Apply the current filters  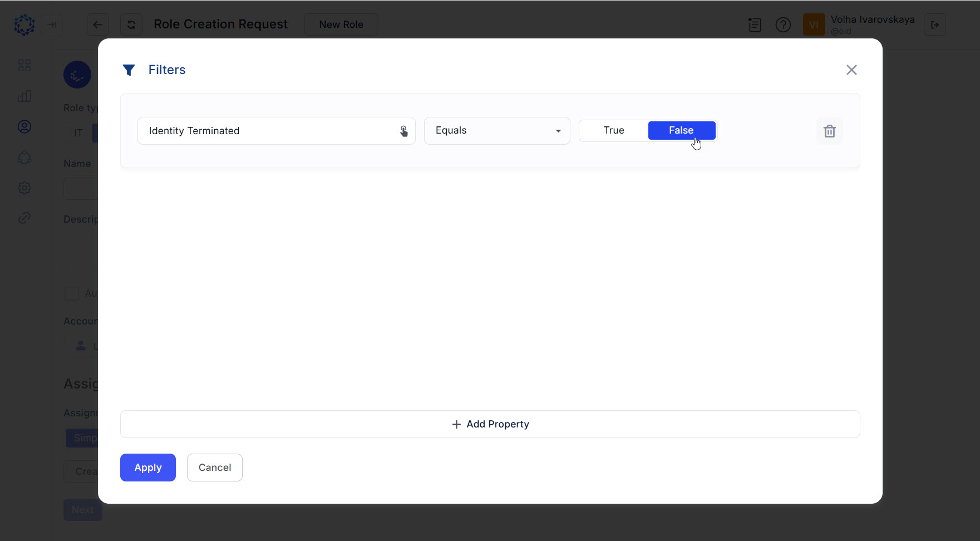click(147, 468)
